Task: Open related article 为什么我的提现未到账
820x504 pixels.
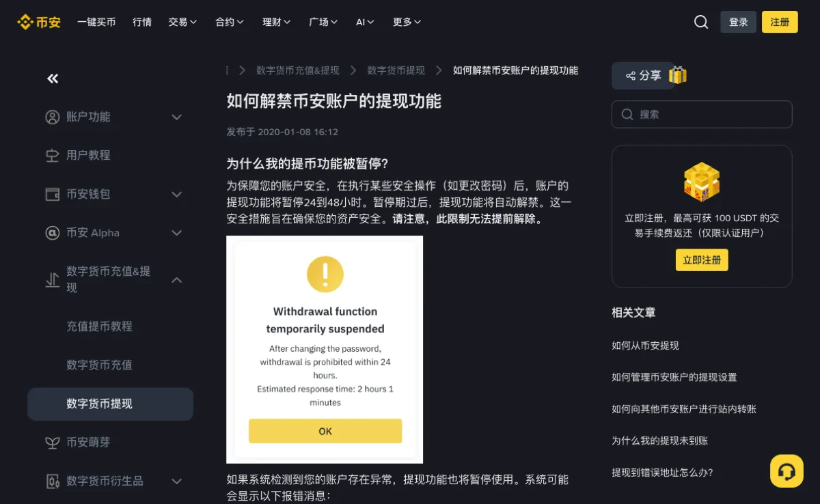Action: [x=659, y=440]
